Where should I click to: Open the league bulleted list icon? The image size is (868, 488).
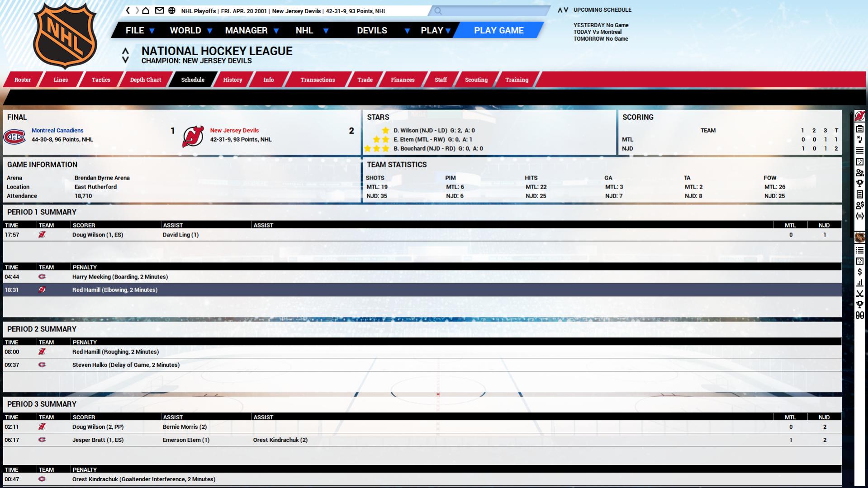tap(860, 250)
